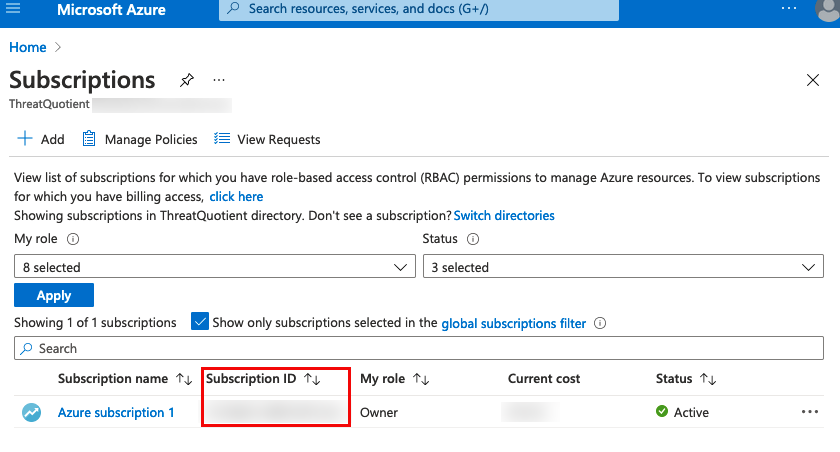Open global subscriptions filter link

point(514,323)
